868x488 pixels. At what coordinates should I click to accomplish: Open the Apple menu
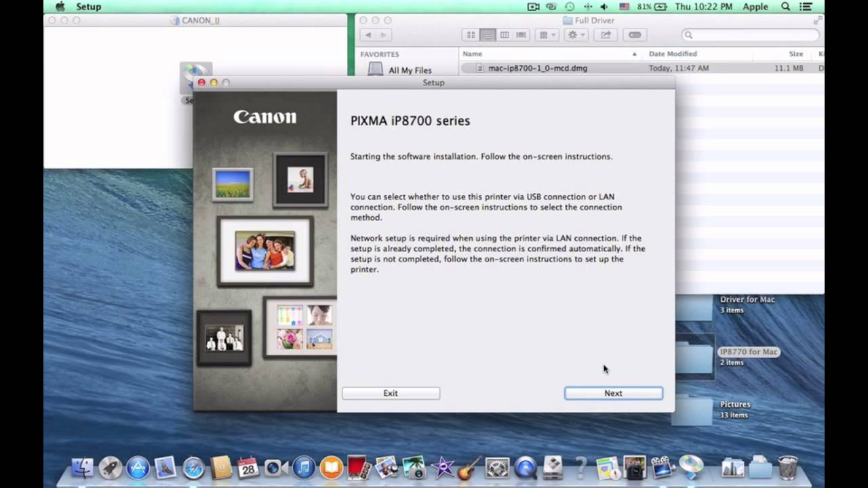pyautogui.click(x=60, y=7)
